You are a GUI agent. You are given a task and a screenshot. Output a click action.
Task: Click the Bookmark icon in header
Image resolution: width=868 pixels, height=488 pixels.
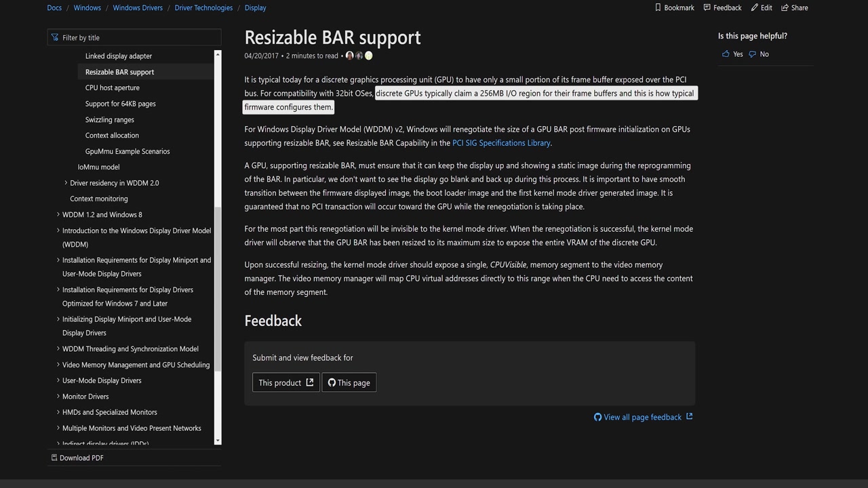(x=658, y=7)
